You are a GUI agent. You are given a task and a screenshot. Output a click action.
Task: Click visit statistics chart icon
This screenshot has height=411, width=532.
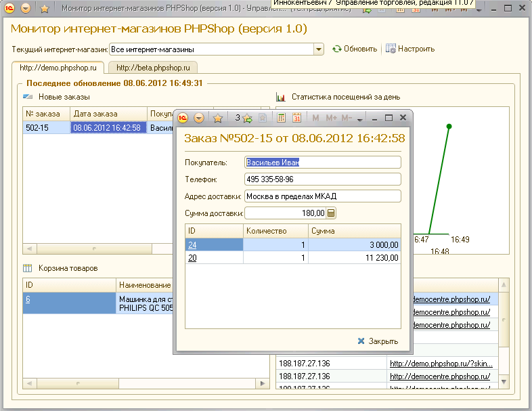(x=281, y=98)
